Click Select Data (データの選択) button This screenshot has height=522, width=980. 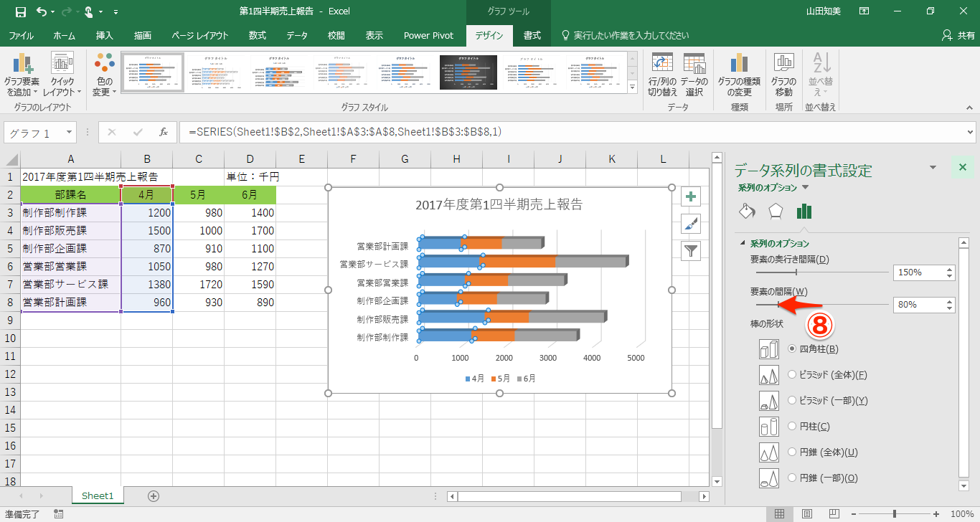click(x=694, y=75)
